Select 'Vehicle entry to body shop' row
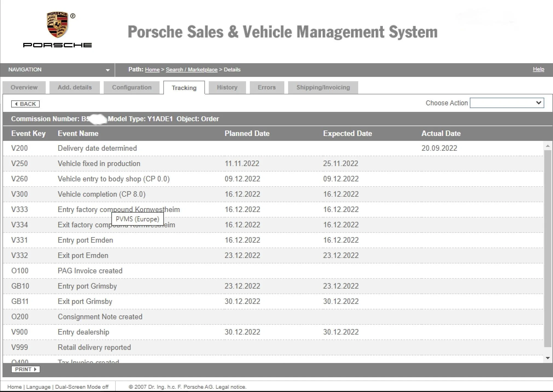The width and height of the screenshot is (553, 392). point(273,179)
